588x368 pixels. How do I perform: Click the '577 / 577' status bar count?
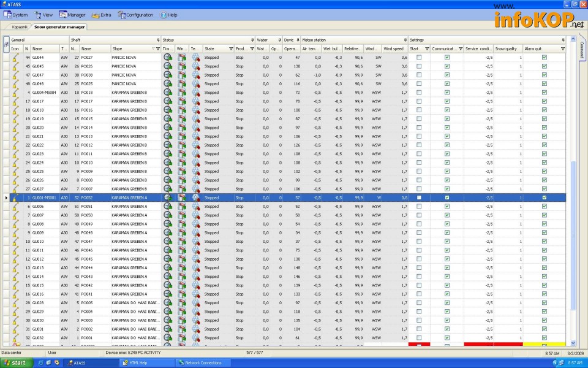pos(255,353)
